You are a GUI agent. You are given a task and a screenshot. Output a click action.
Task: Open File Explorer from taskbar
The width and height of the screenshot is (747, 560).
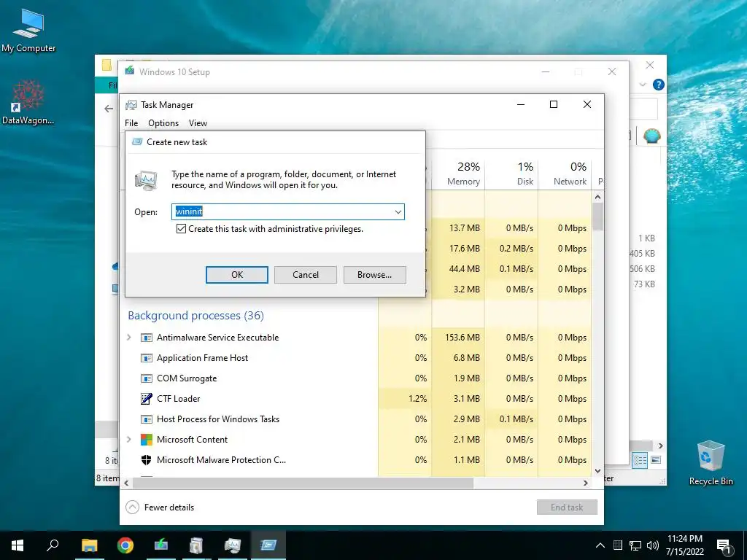coord(89,545)
